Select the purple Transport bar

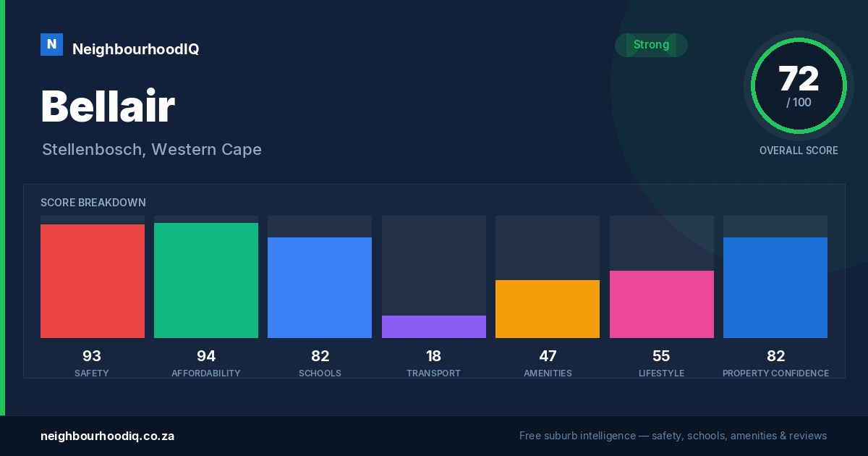pos(434,326)
